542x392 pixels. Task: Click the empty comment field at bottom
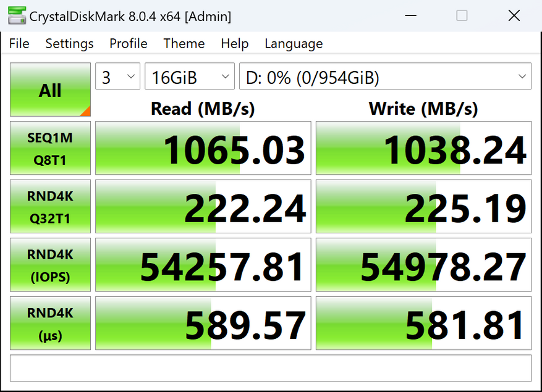[271, 368]
